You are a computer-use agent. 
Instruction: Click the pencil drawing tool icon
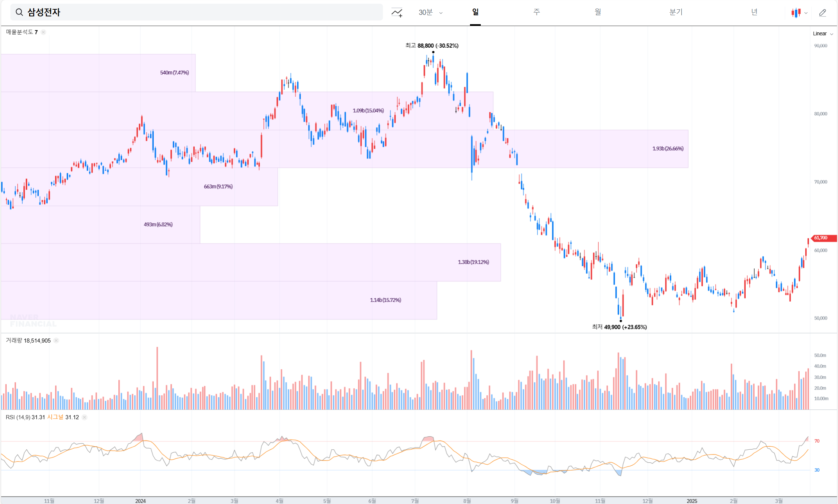coord(822,13)
